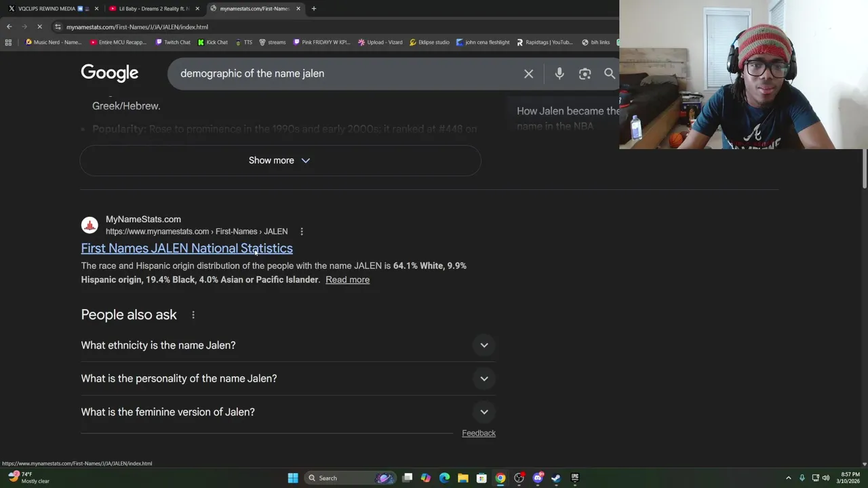The height and width of the screenshot is (488, 868).
Task: Open Microsoft Store from taskbar
Action: 481,478
